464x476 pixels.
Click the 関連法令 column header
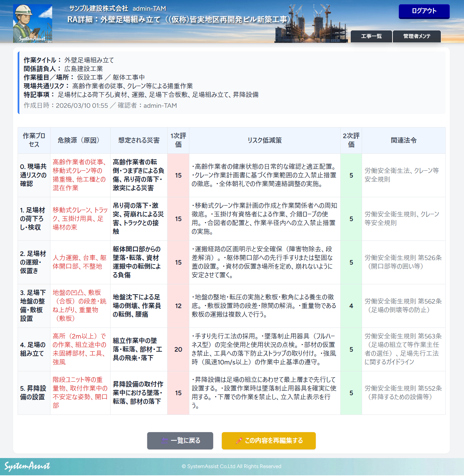pos(404,140)
